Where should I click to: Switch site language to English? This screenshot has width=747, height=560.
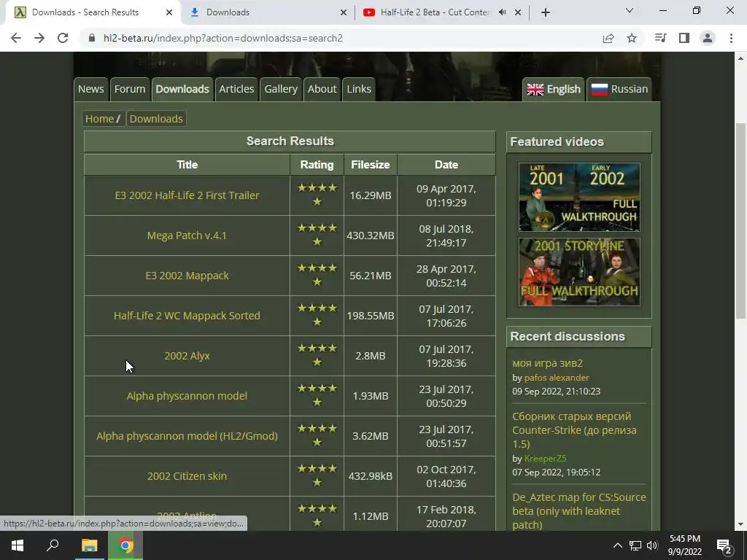tap(554, 89)
